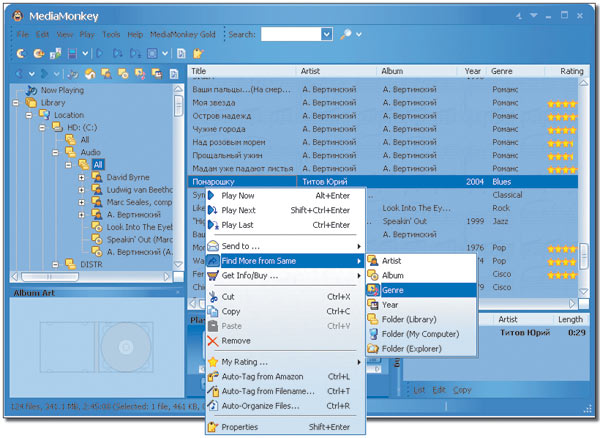Choose Auto-Tag from Filename

pos(285,391)
